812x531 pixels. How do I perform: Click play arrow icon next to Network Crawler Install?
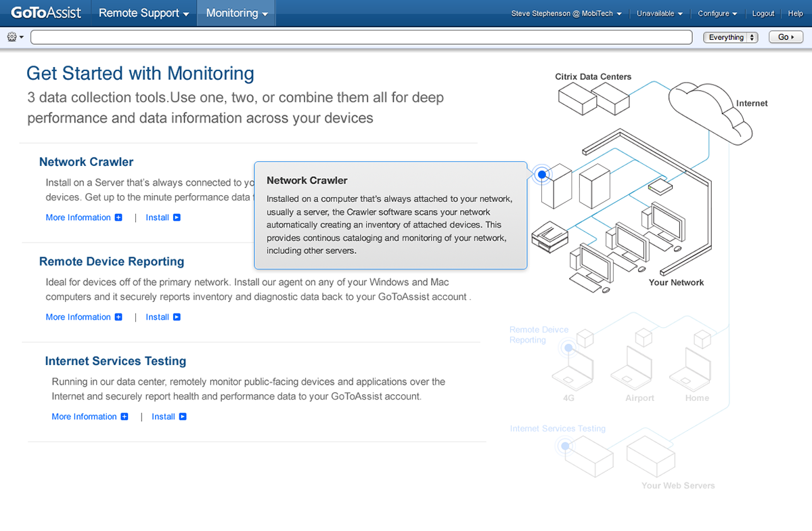point(177,217)
